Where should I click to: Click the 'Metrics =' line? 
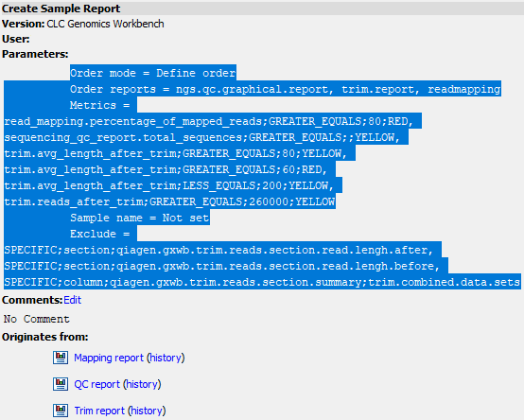click(99, 105)
